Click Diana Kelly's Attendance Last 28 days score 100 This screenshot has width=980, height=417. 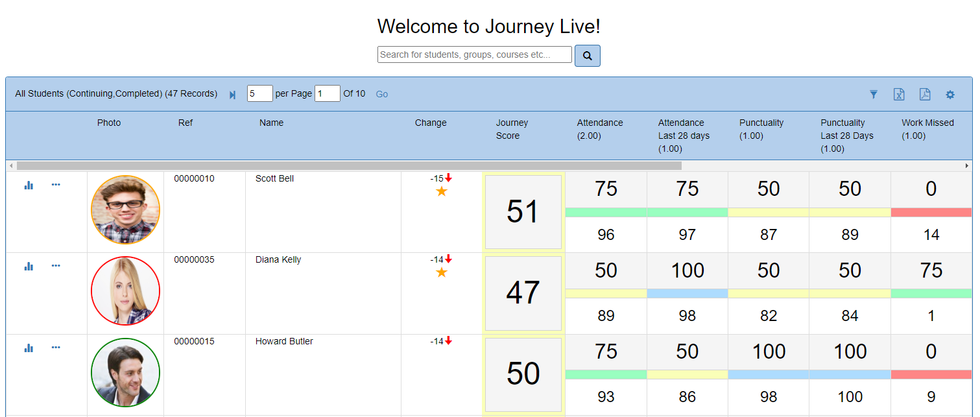coord(687,270)
